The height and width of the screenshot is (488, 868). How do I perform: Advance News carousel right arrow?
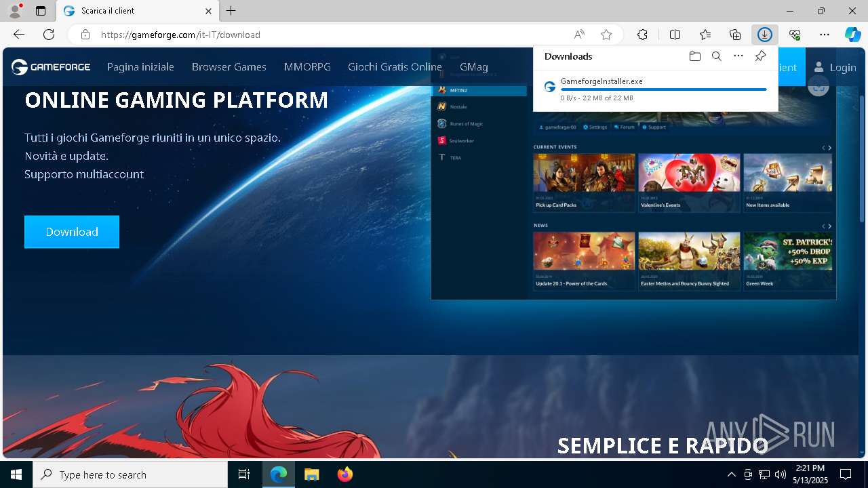point(830,226)
